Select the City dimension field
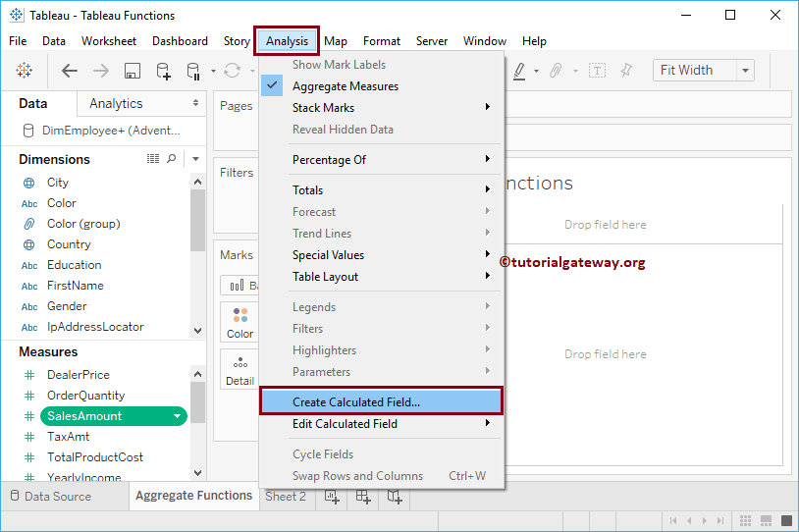This screenshot has height=532, width=799. 58,183
